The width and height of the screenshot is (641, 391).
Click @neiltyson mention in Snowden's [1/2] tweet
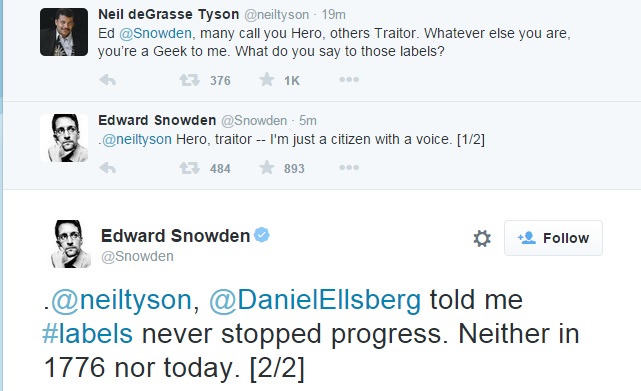click(x=137, y=139)
